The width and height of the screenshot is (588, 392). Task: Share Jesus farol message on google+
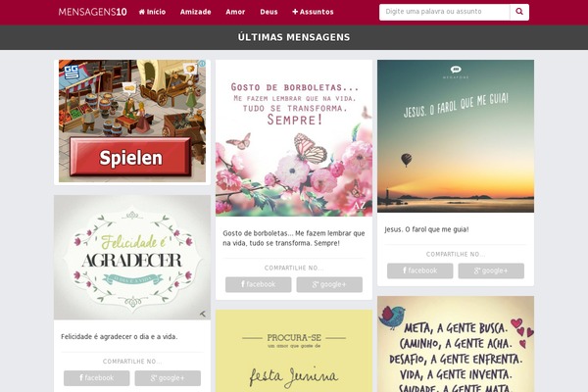[491, 270]
